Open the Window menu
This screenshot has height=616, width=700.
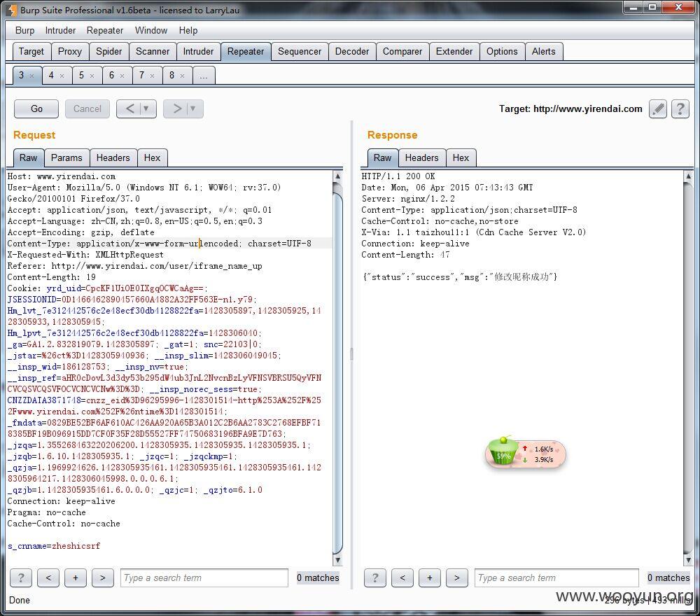click(x=151, y=30)
